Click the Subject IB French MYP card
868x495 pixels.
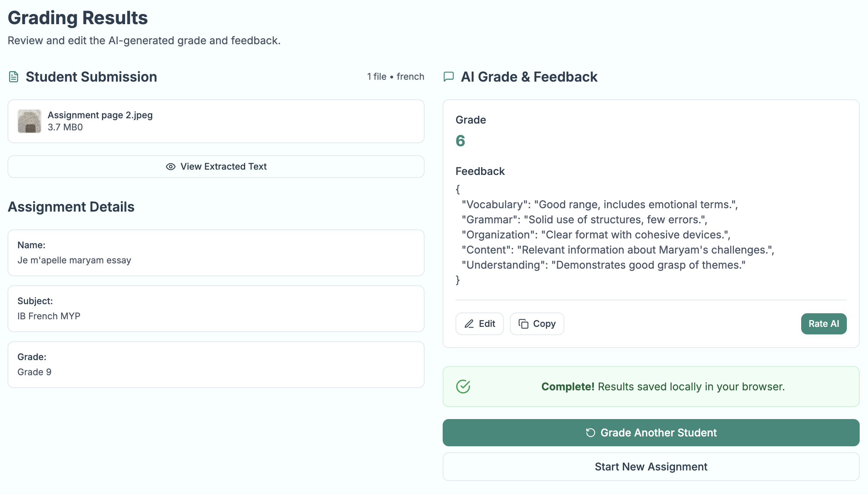(216, 309)
